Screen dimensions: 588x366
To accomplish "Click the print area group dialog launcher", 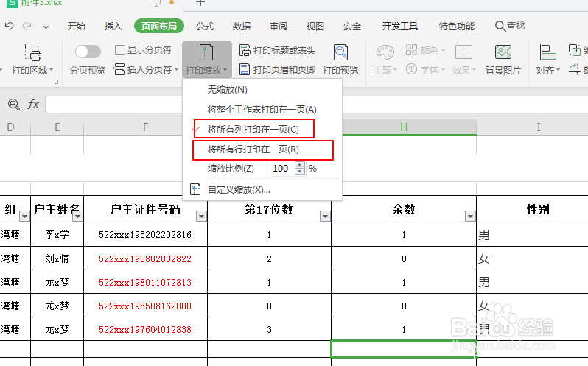I will 57,82.
